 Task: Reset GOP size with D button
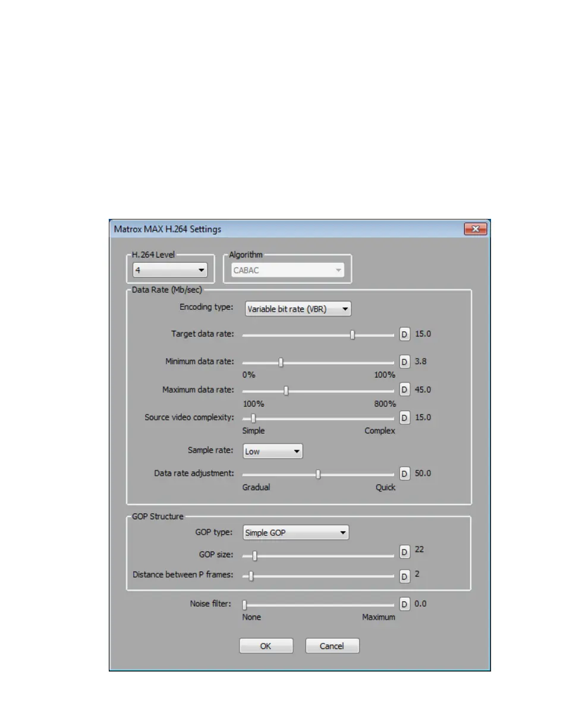pos(404,553)
